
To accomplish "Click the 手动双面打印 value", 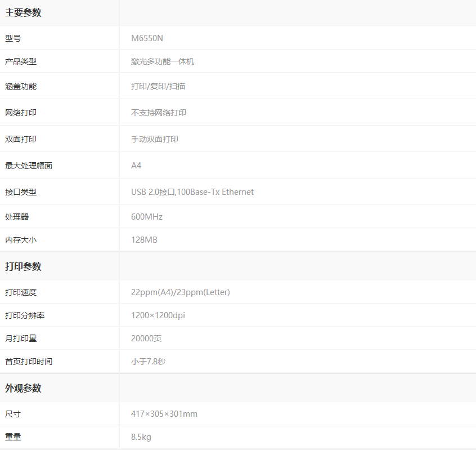I will click(x=155, y=139).
